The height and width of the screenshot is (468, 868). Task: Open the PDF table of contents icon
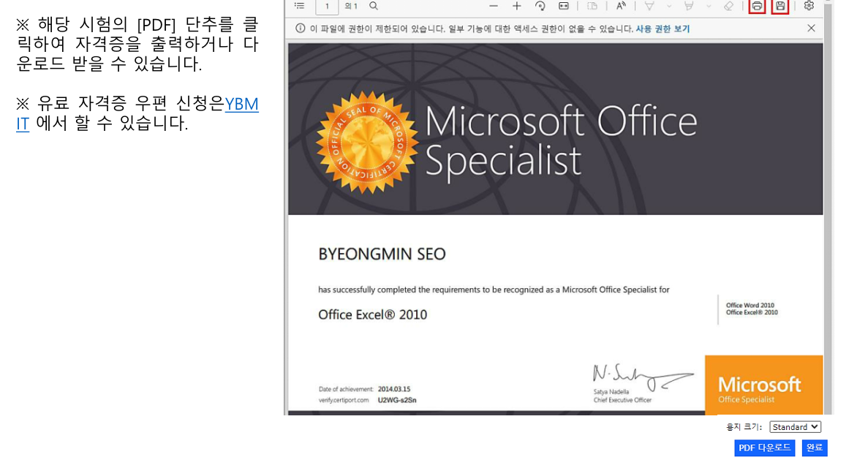tap(300, 6)
